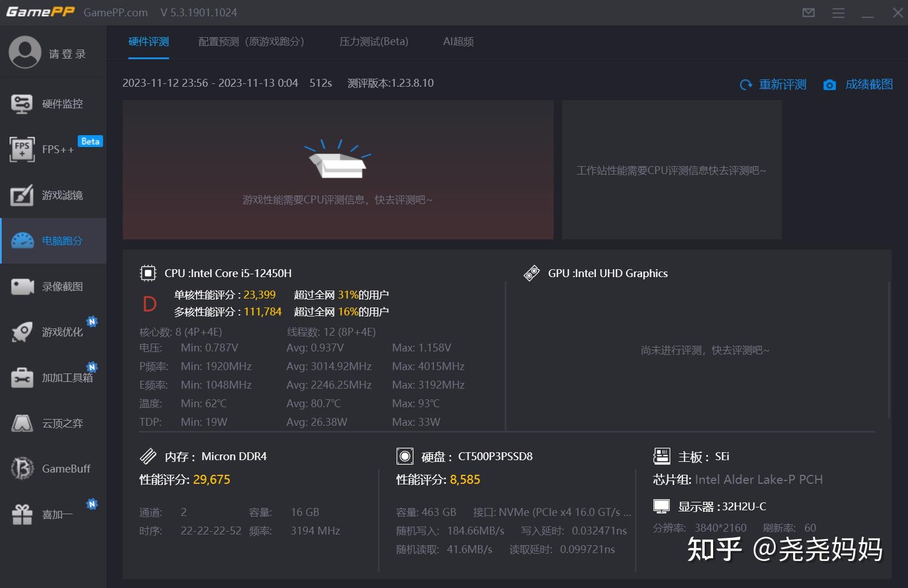Click max temperature value Max: 93°C
908x588 pixels.
pyautogui.click(x=416, y=403)
